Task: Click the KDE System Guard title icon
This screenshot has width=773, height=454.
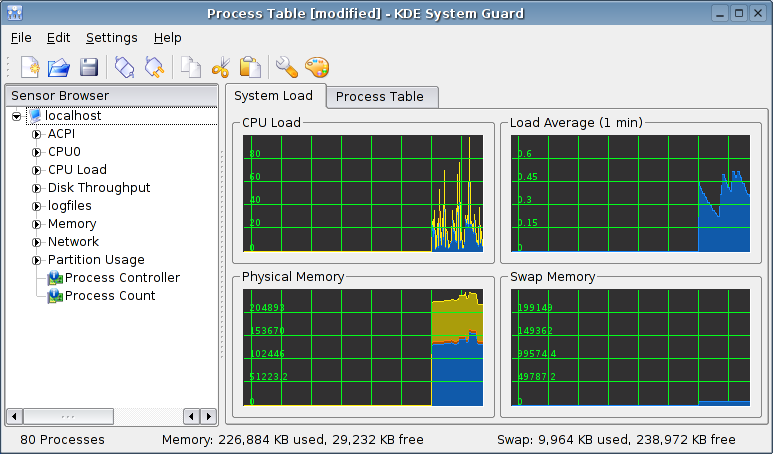Action: coord(15,13)
